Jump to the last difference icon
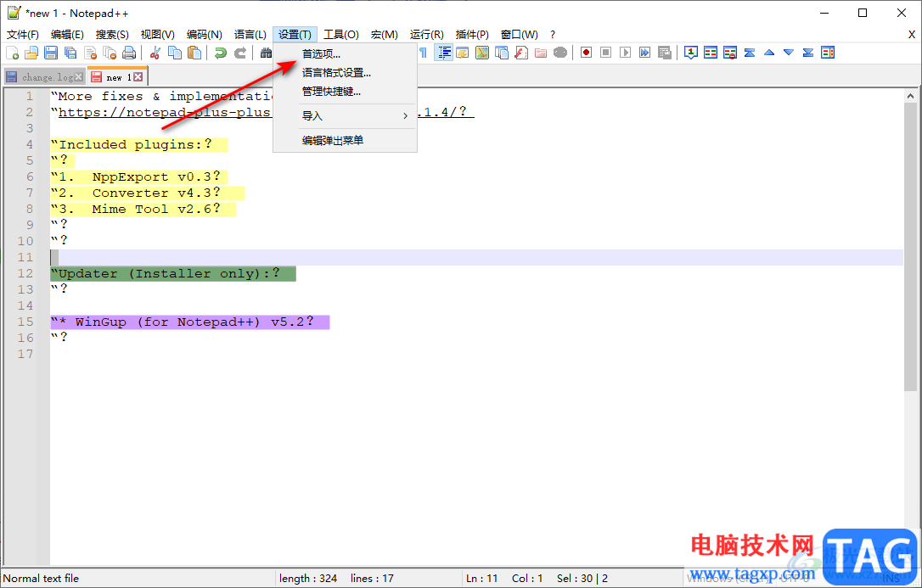This screenshot has height=588, width=922. pyautogui.click(x=808, y=53)
